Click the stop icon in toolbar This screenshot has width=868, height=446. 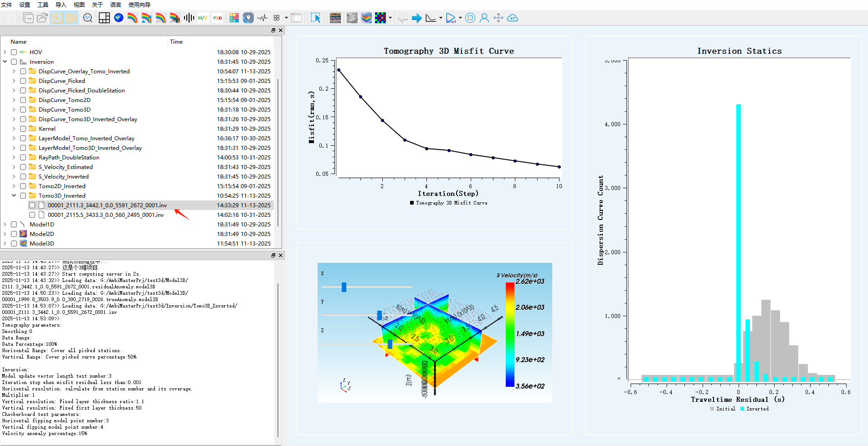pos(470,18)
